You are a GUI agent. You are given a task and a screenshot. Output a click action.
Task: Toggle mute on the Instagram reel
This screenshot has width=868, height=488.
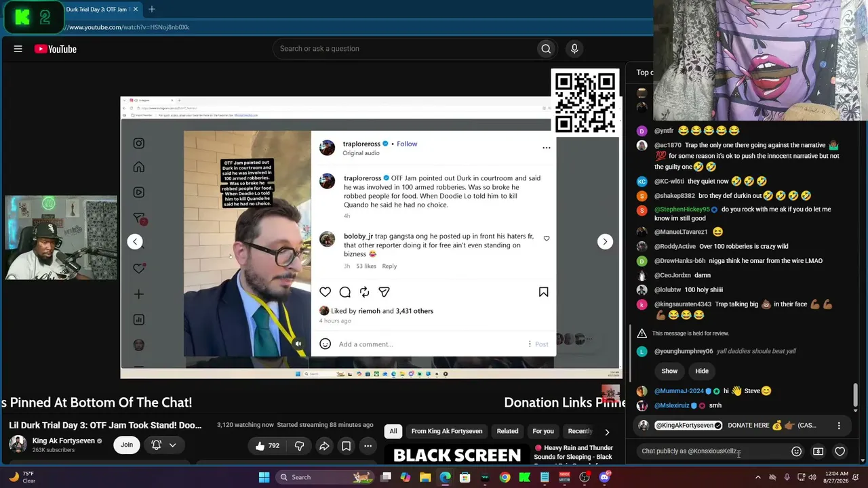click(298, 344)
